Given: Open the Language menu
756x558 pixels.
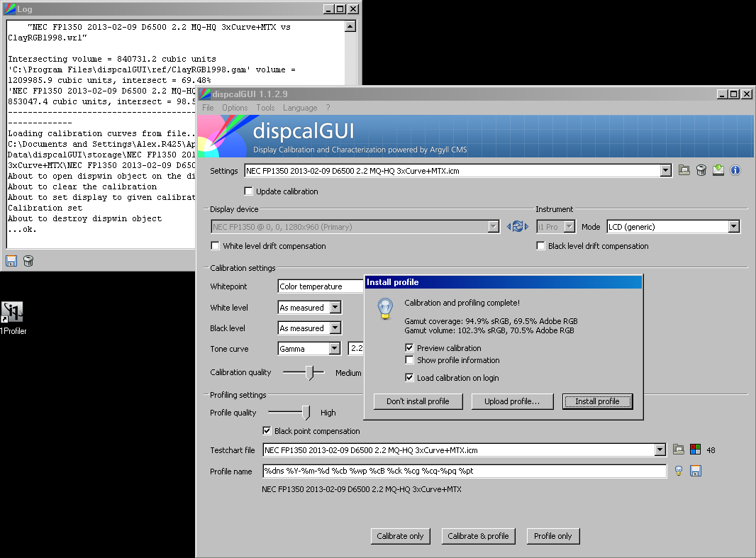Looking at the screenshot, I should (300, 108).
